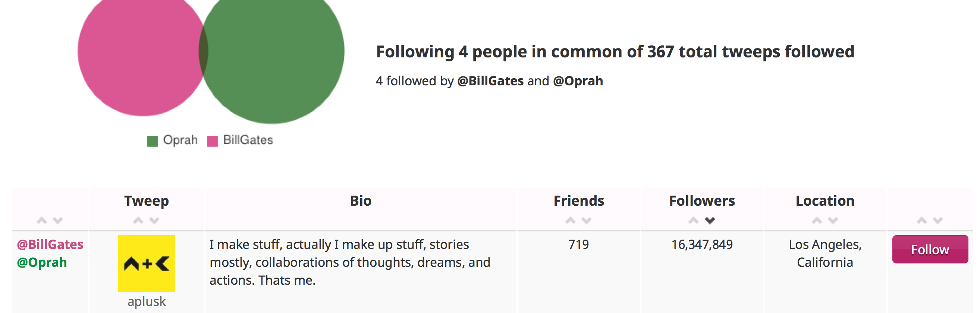Sort first column descending arrow
This screenshot has height=313, width=980.
coord(57,220)
